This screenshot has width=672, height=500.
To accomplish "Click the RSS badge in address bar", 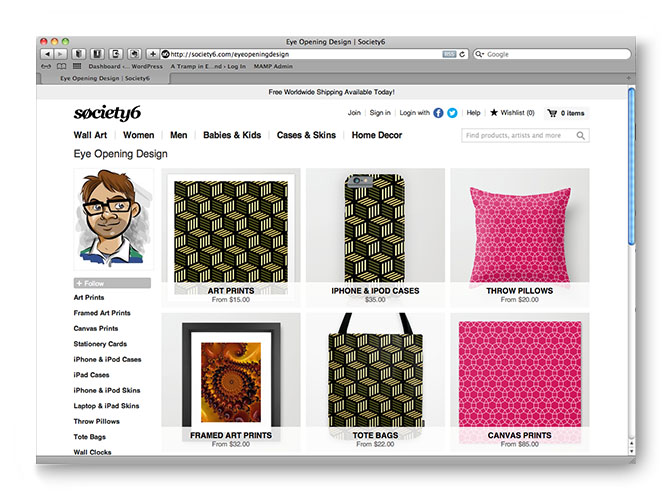I will tap(449, 54).
